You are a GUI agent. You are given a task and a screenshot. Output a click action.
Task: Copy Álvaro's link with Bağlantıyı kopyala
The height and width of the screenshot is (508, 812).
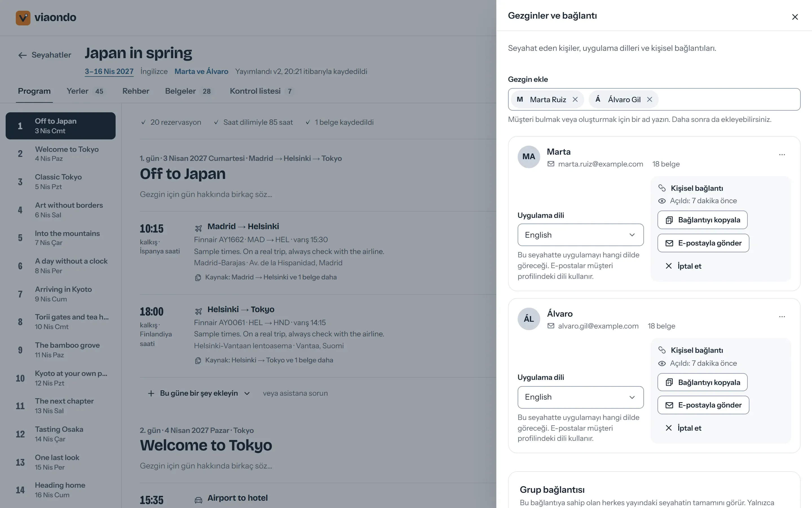[702, 382]
